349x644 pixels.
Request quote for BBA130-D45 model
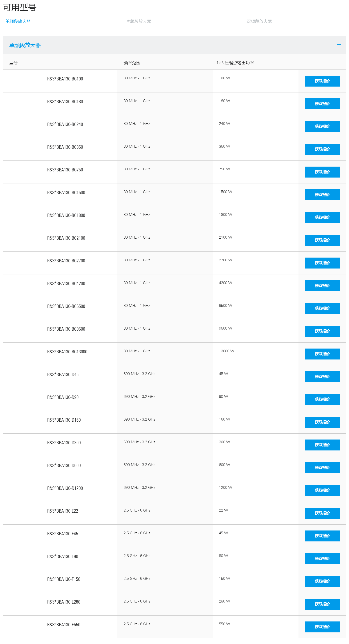[322, 377]
